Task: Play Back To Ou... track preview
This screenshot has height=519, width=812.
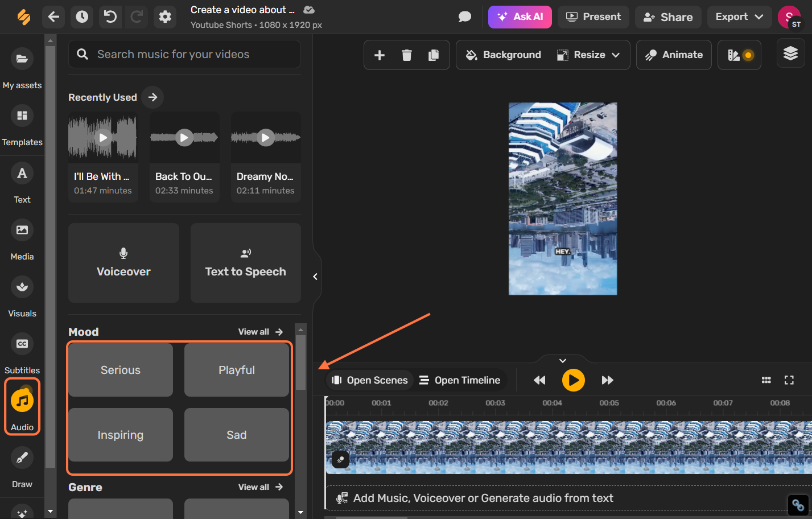Action: click(184, 137)
